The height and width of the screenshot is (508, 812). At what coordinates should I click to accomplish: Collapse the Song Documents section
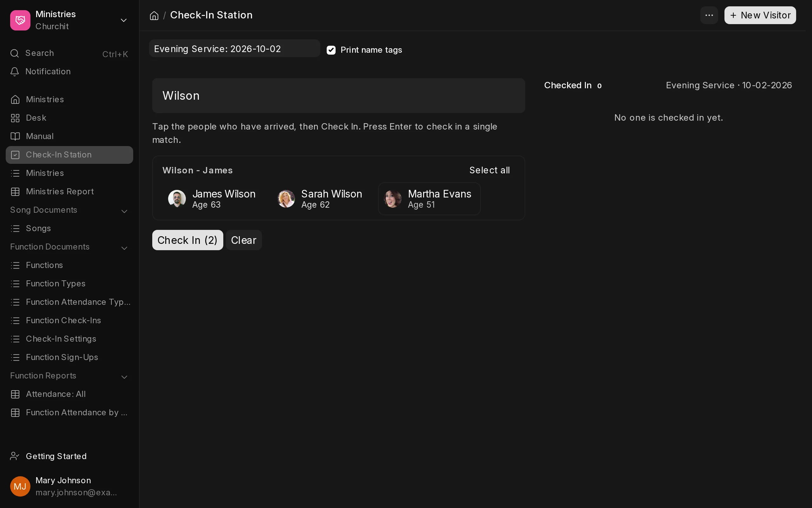(x=124, y=211)
